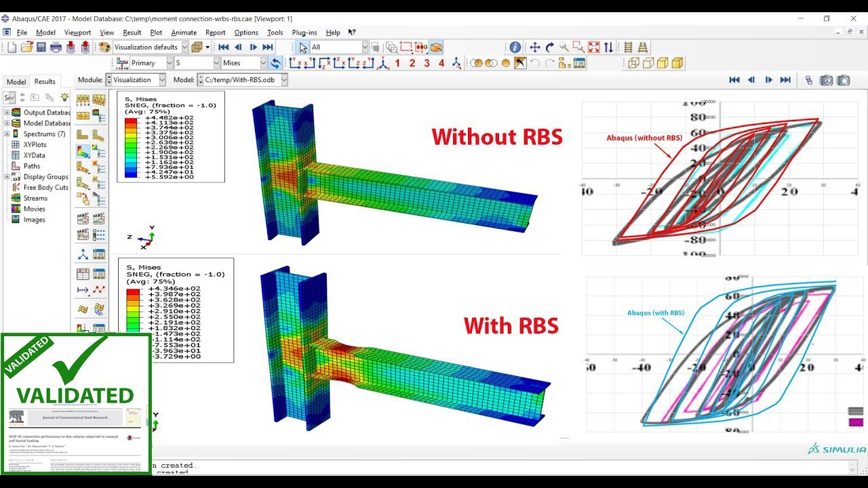Jump to first frame in toolbar
The image size is (868, 488).
(223, 47)
